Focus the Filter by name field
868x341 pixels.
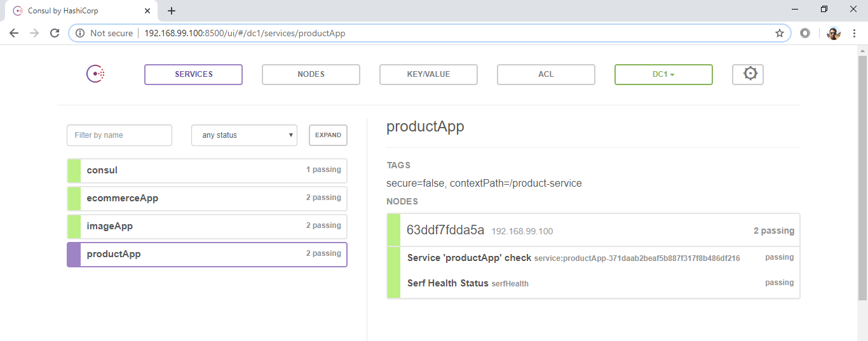click(x=119, y=135)
